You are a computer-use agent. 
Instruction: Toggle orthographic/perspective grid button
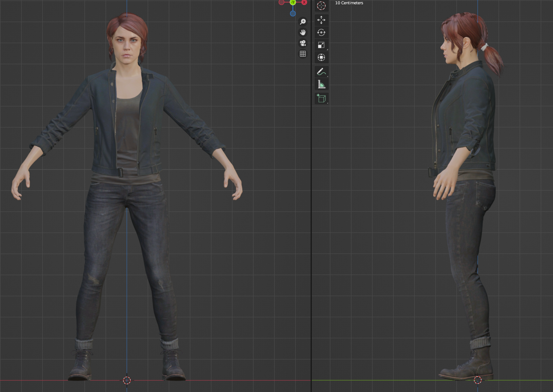coord(303,54)
